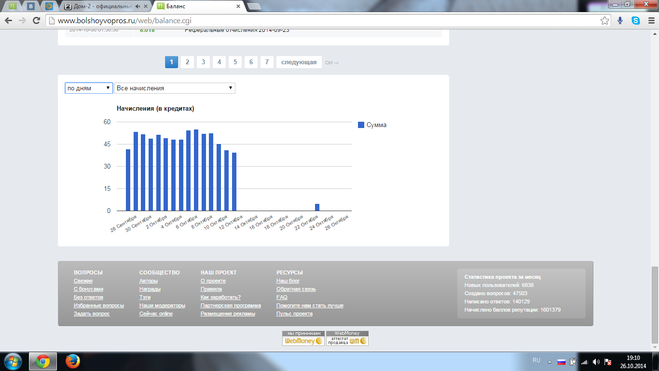
Task: Click the следующая next page button
Action: (299, 62)
